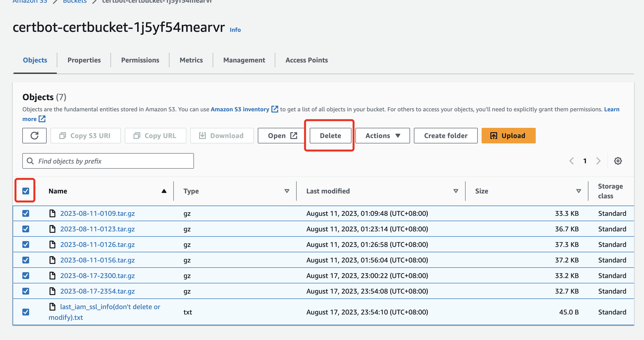Image resolution: width=644 pixels, height=340 pixels.
Task: Click the external link icon after Amazon S3 inventory
Action: (275, 109)
